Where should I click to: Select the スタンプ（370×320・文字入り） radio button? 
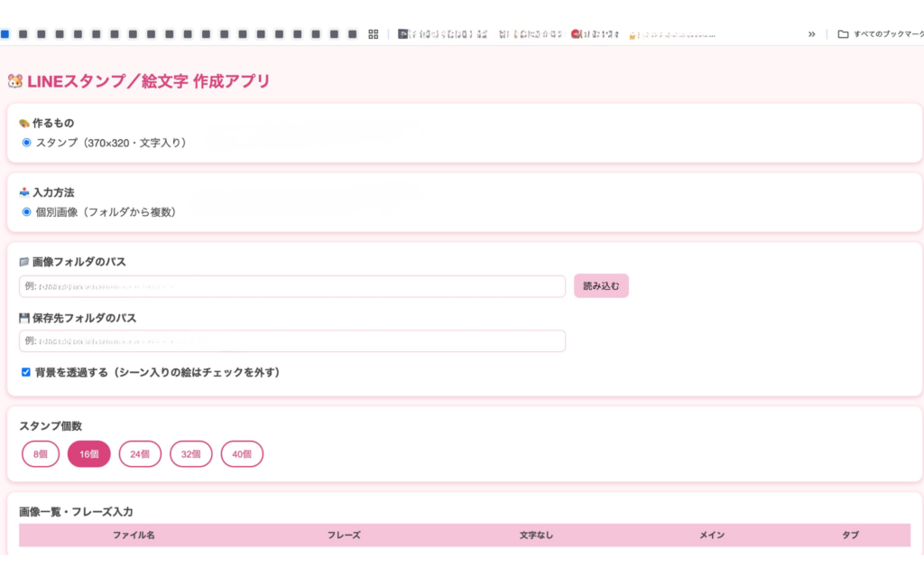[26, 143]
